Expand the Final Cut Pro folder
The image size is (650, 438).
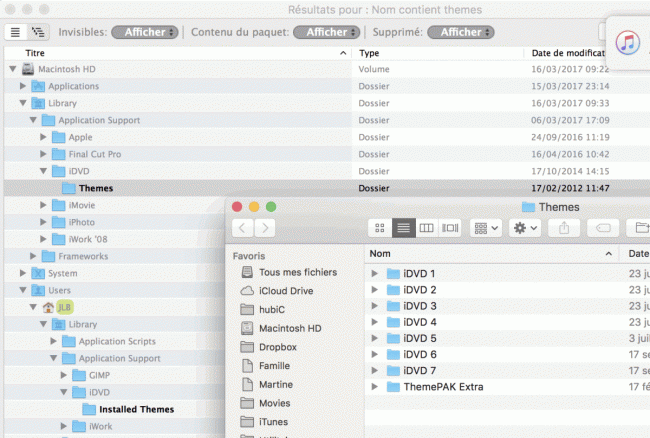click(x=44, y=154)
